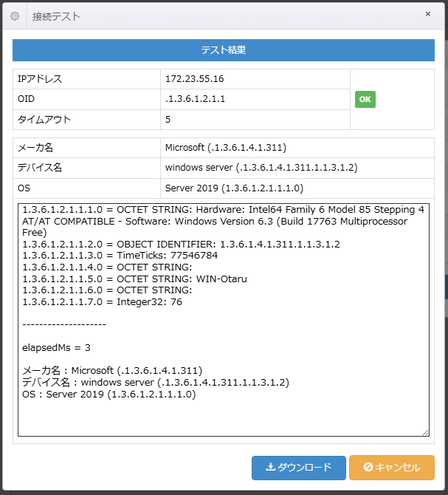The height and width of the screenshot is (495, 448).
Task: Click the green OK status badge
Action: 365,100
